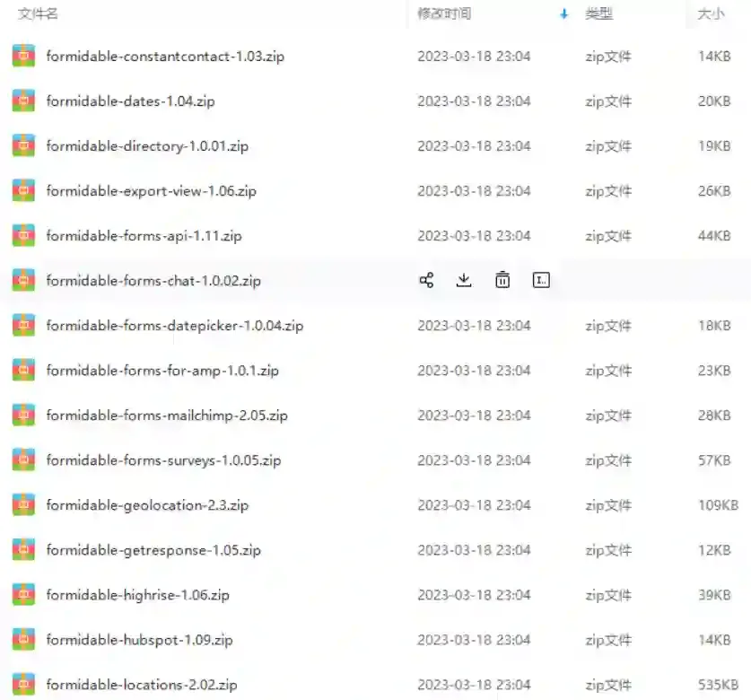
Task: Click the zip icon of formidable-forms-chat-1.0.02.zip
Action: click(23, 281)
